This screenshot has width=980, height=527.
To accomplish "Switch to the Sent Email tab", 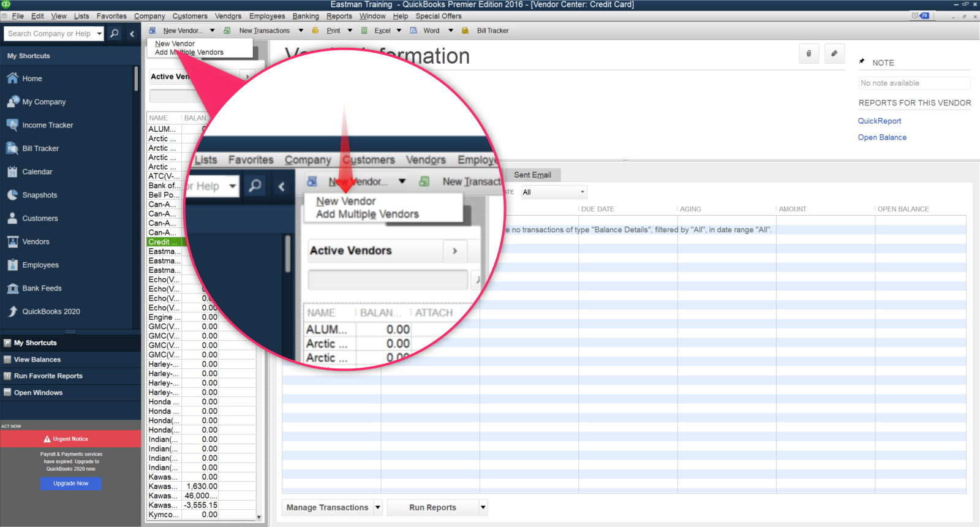I will 532,175.
